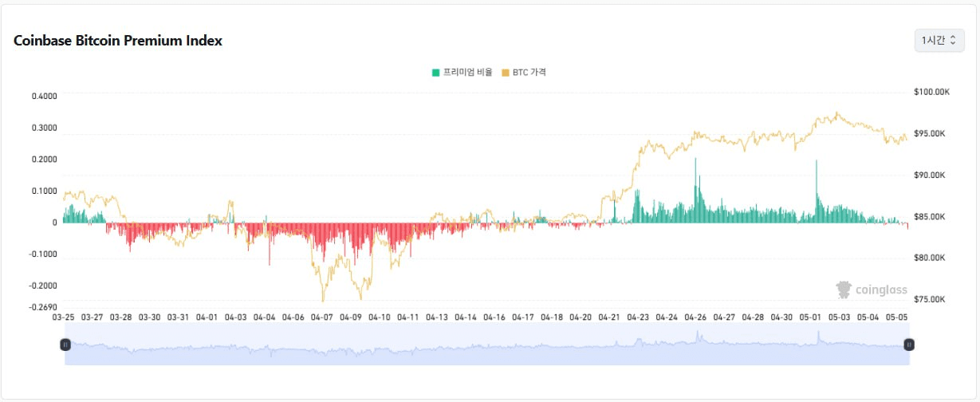Click the 05-01 date label
Image resolution: width=980 pixels, height=402 pixels.
(x=810, y=317)
